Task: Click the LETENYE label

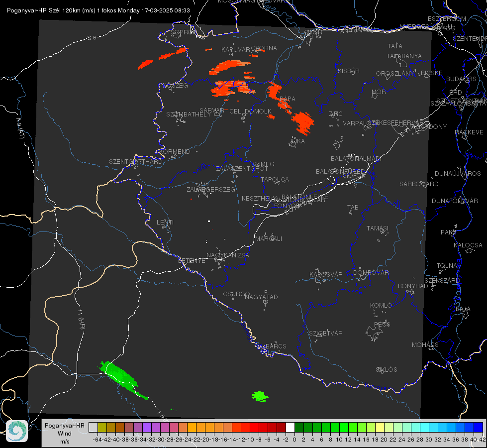Action: click(192, 260)
